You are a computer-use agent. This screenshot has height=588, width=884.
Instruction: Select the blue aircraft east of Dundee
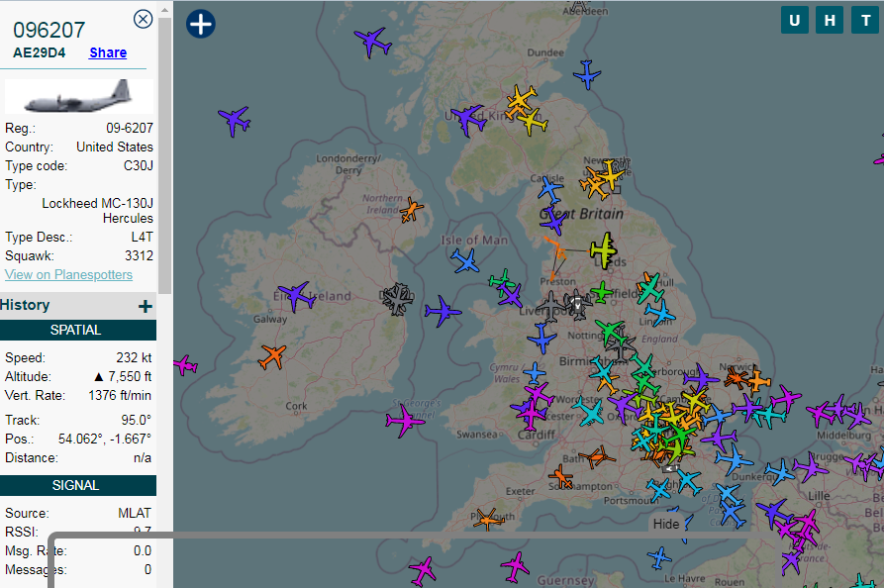coord(587,74)
